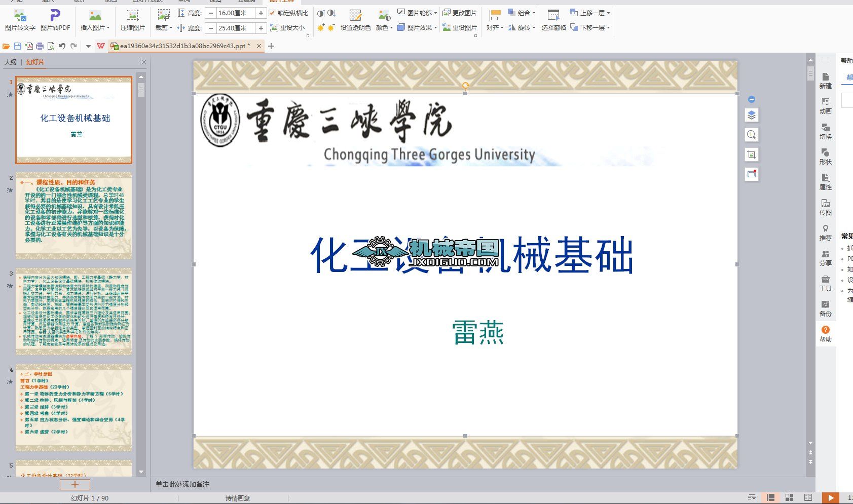Increase picture height with plus button
This screenshot has width=853, height=504.
tap(261, 13)
